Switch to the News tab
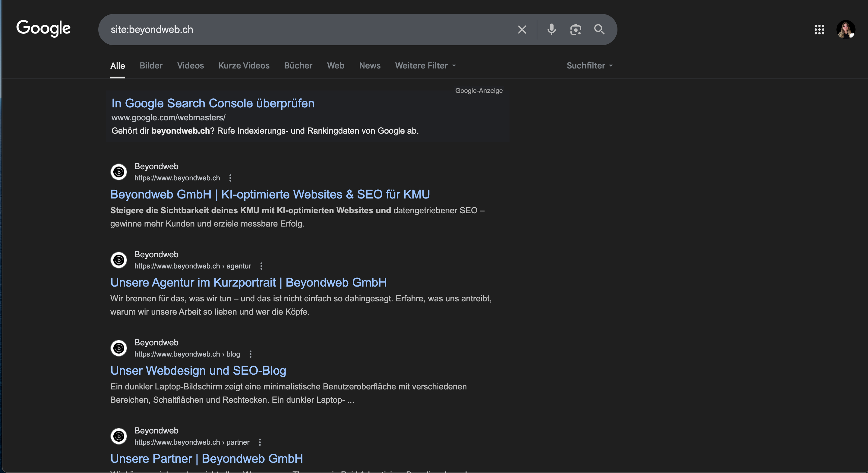The height and width of the screenshot is (473, 868). [x=370, y=65]
